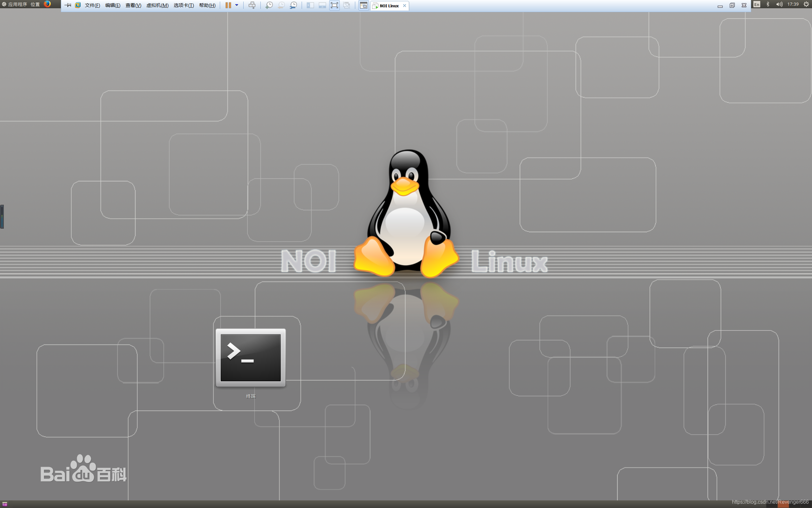Screen dimensions: 812x508
Task: Click the pin icon on VMware toolbar
Action: click(x=68, y=5)
